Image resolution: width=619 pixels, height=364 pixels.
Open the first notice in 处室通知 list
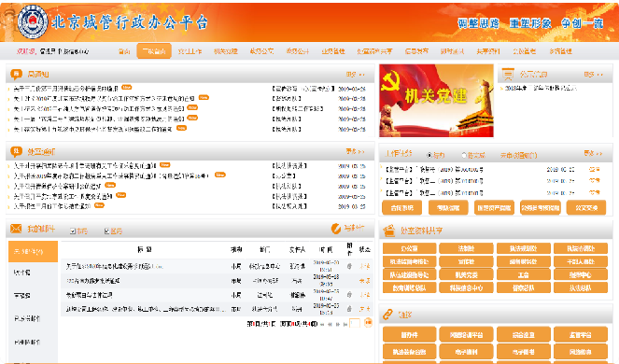pos(85,165)
